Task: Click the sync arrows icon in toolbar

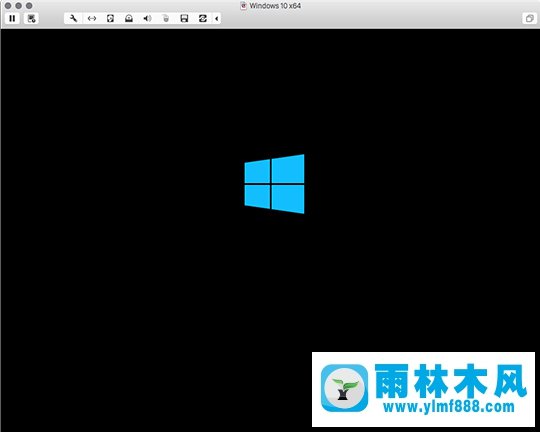Action: coord(202,18)
